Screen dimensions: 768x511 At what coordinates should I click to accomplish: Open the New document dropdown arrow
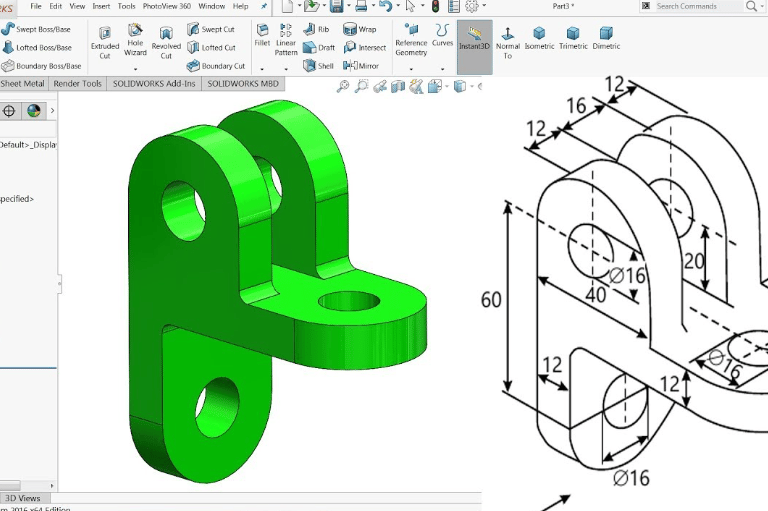pyautogui.click(x=299, y=6)
